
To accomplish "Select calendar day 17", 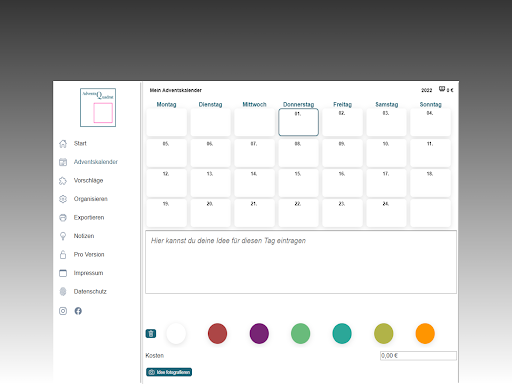I will 386,183.
